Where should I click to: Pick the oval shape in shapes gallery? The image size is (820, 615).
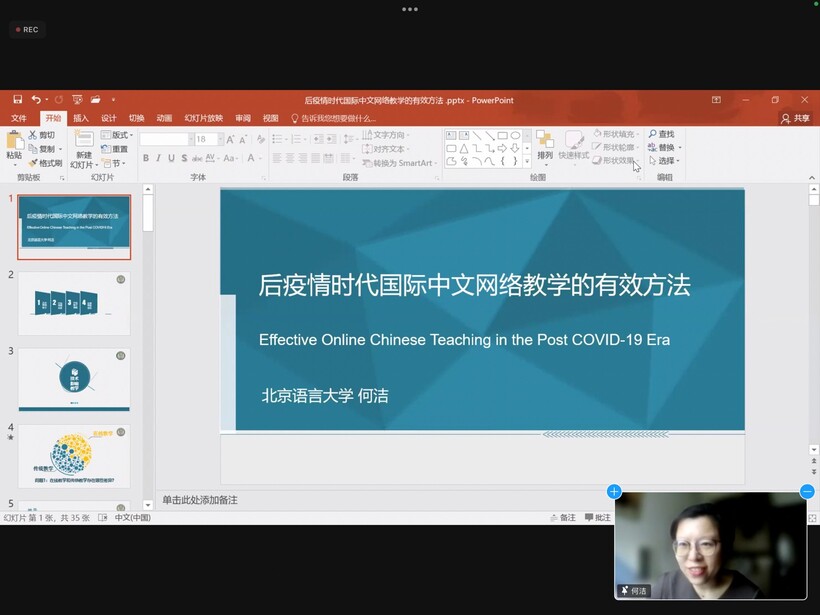point(515,135)
